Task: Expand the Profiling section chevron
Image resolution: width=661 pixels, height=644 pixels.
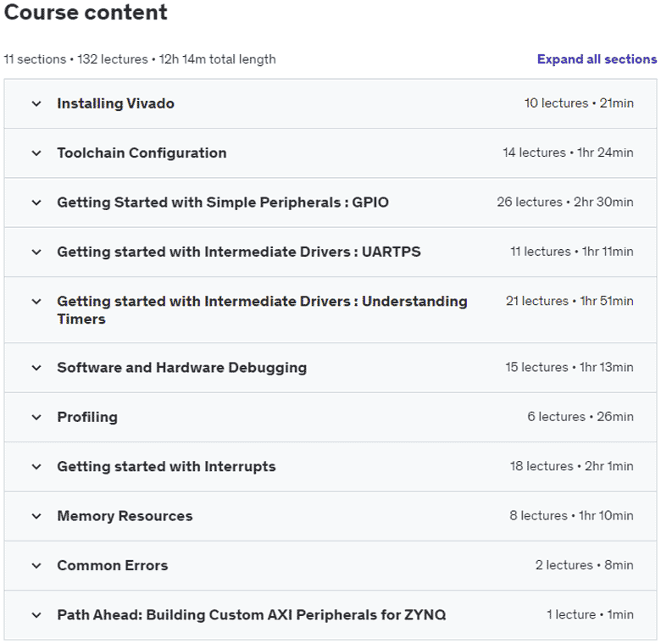Action: point(36,417)
